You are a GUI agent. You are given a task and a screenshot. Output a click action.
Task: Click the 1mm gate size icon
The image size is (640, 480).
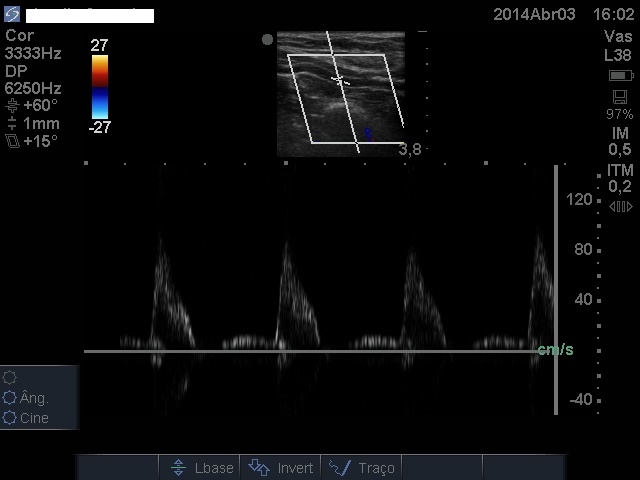click(x=12, y=124)
